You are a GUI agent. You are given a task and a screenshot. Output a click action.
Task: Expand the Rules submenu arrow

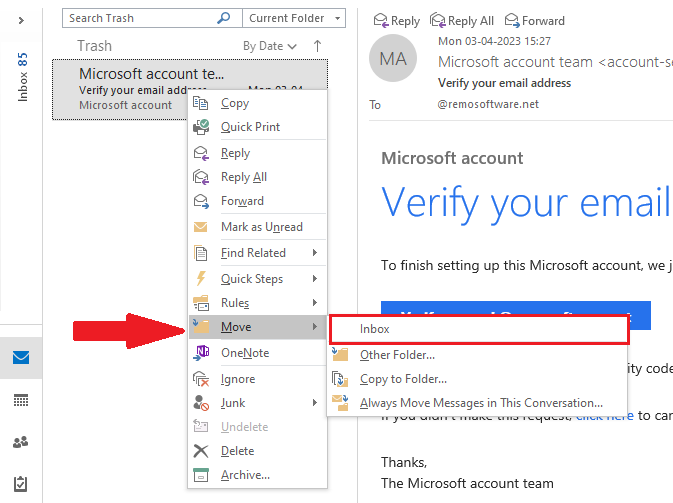pos(315,303)
